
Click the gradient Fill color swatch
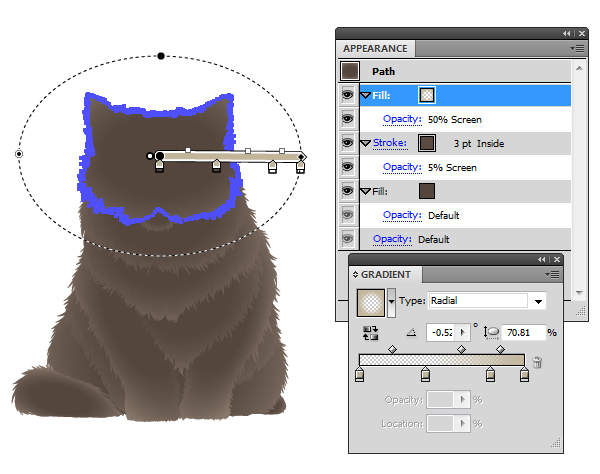pyautogui.click(x=427, y=95)
